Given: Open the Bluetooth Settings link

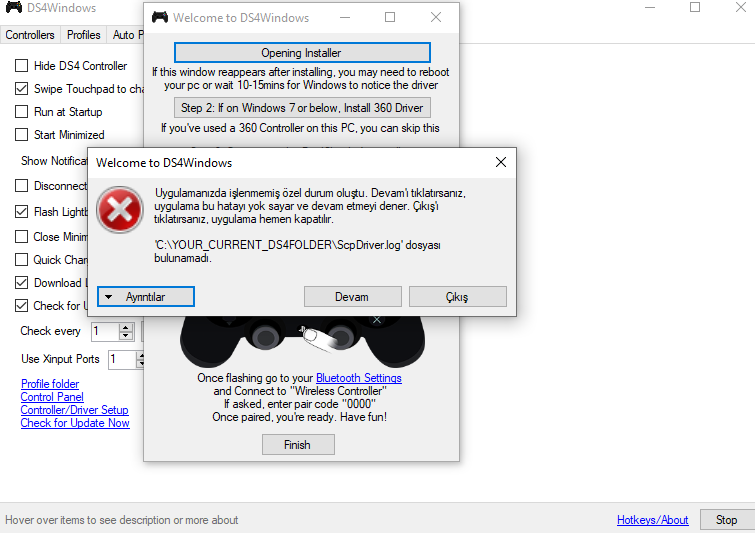Looking at the screenshot, I should tap(359, 378).
